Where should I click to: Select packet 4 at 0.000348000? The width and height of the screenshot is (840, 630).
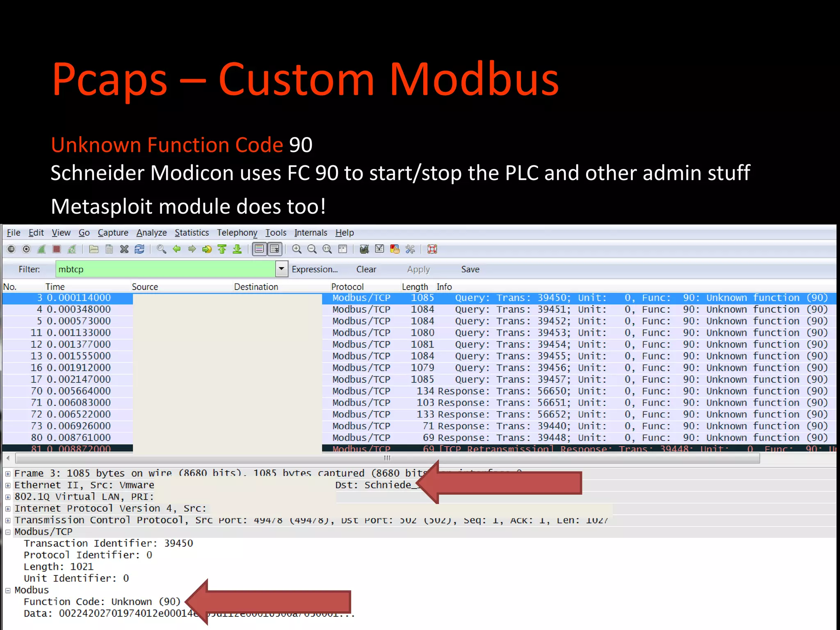click(419, 309)
